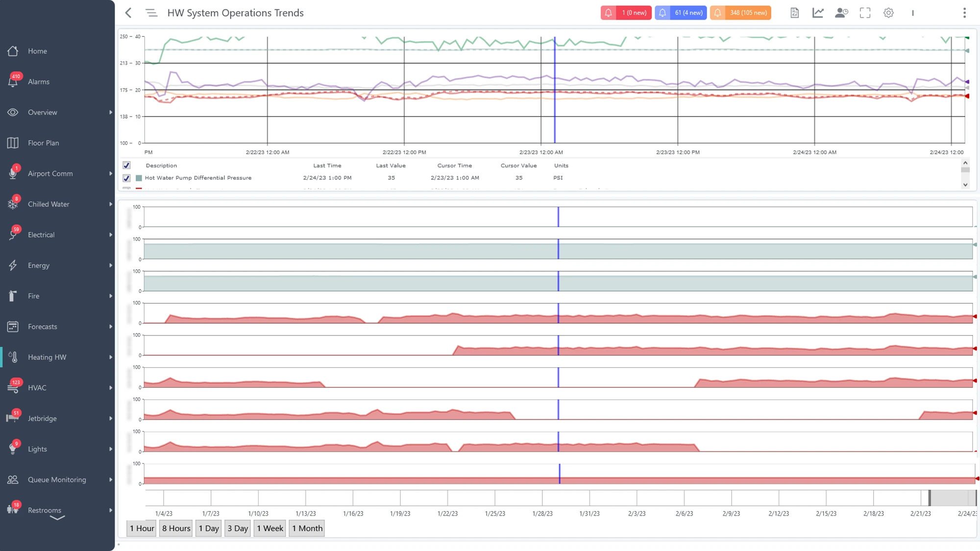Open the hamburger menu icon

click(151, 13)
